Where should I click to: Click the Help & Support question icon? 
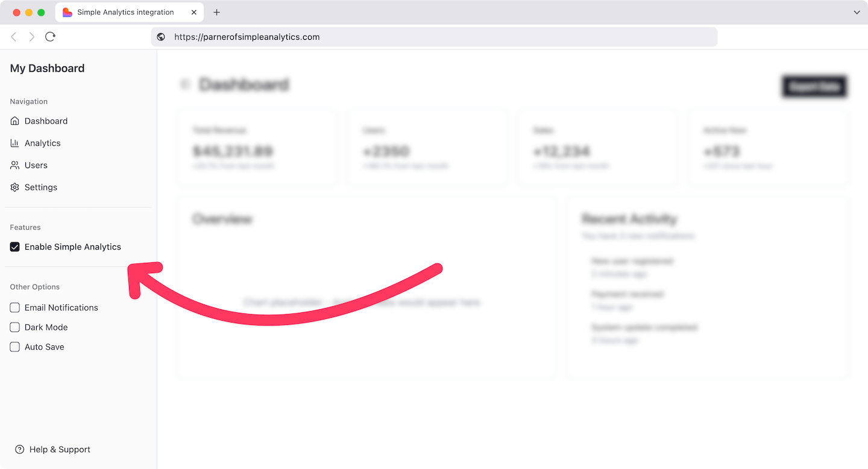[20, 450]
